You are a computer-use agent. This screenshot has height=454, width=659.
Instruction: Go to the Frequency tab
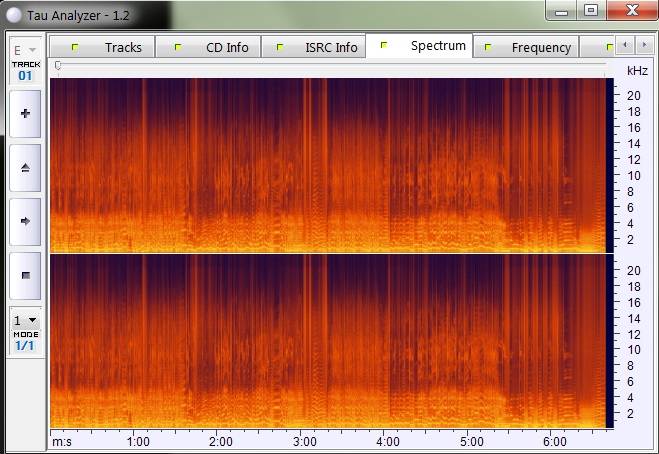tap(530, 47)
